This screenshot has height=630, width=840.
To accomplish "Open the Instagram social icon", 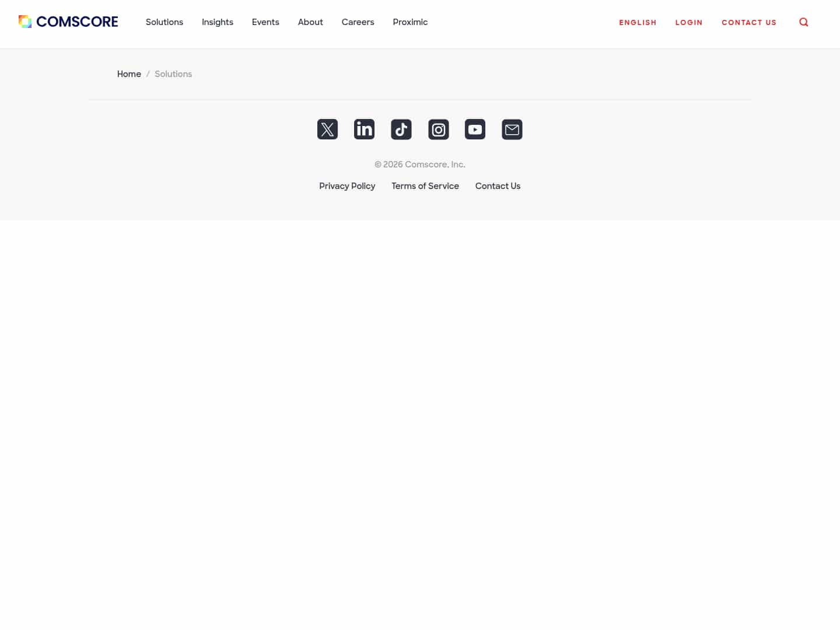I will [x=439, y=129].
